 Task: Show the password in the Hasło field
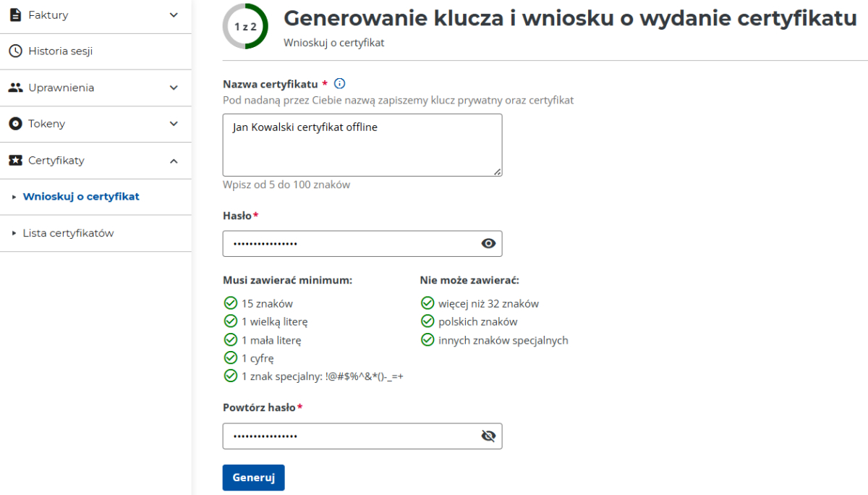pos(489,243)
